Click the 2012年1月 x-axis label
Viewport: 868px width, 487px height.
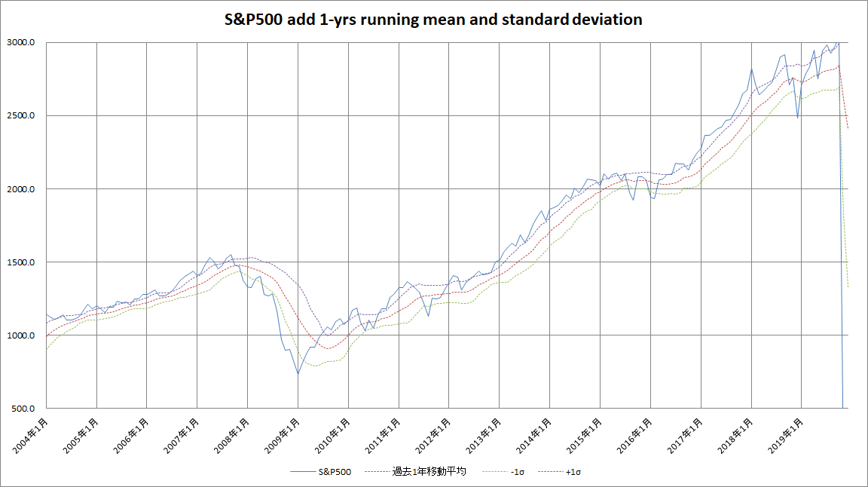coord(433,436)
